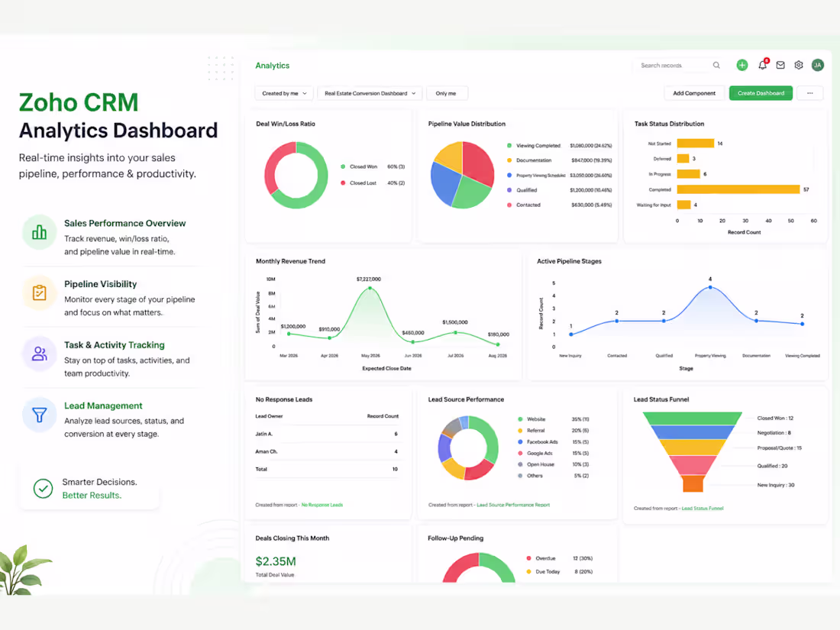Click the Completed bar in Task Status
Screen dimensions: 840x630
click(738, 189)
